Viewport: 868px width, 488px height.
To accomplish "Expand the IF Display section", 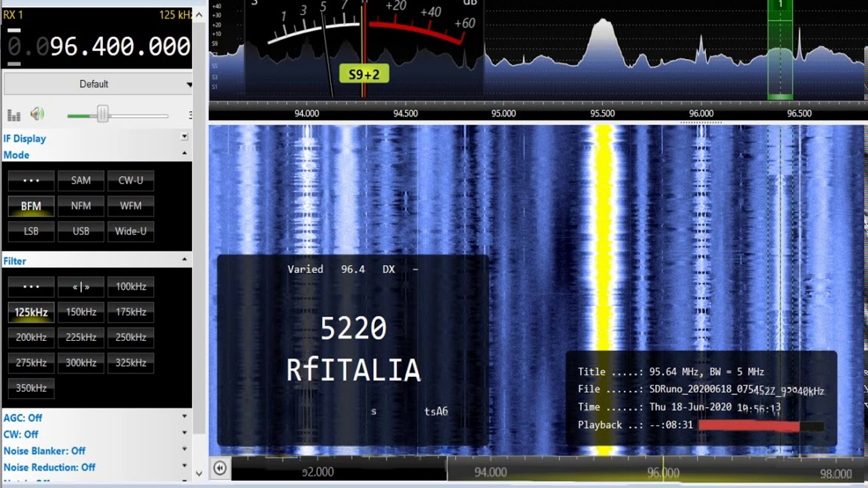I will pyautogui.click(x=184, y=137).
